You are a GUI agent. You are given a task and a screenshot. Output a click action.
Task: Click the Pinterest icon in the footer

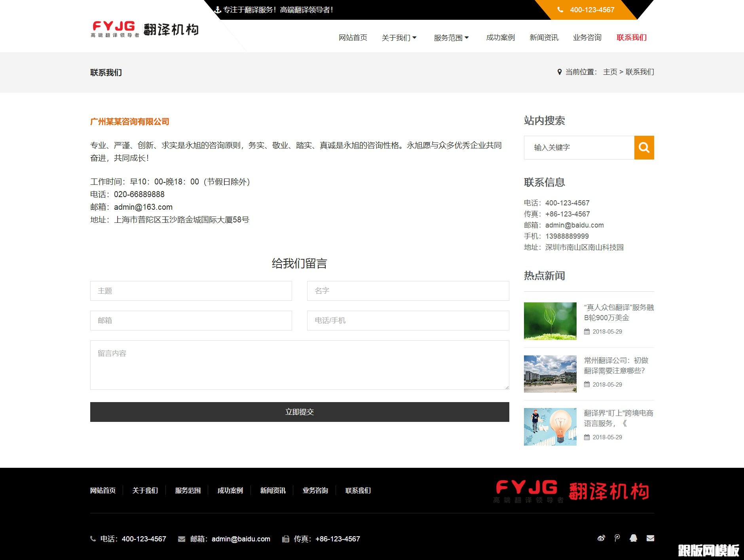pyautogui.click(x=617, y=538)
